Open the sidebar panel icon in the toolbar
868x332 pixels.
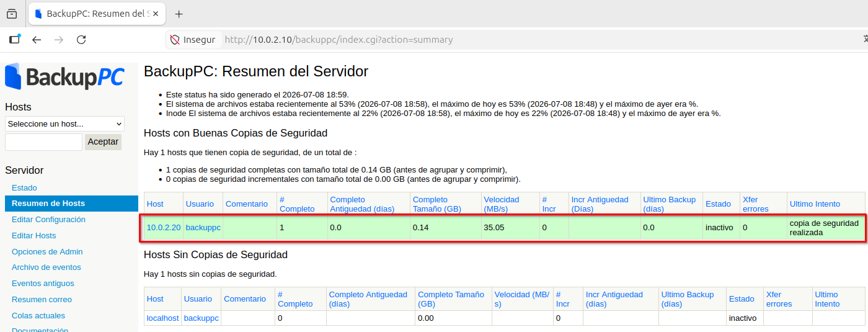14,39
